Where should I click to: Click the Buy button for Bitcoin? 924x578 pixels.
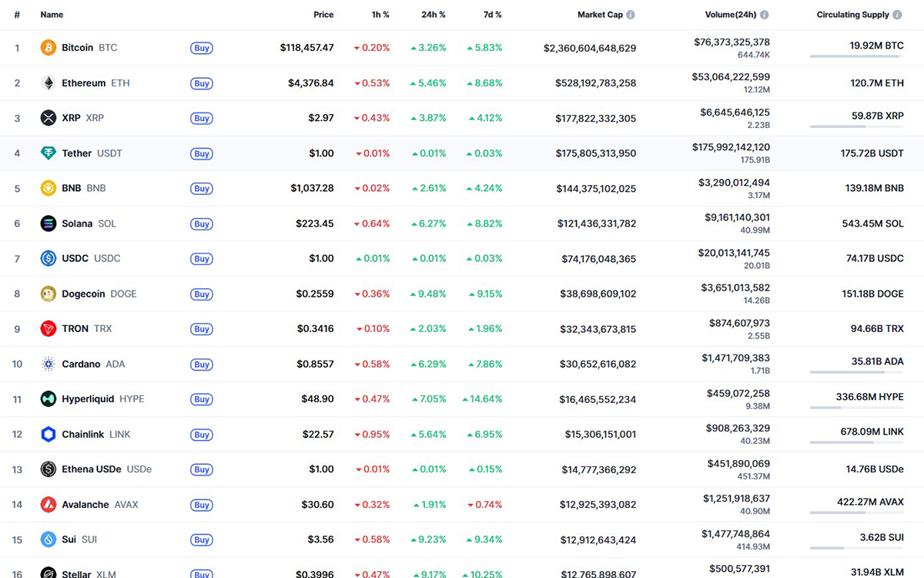coord(201,48)
